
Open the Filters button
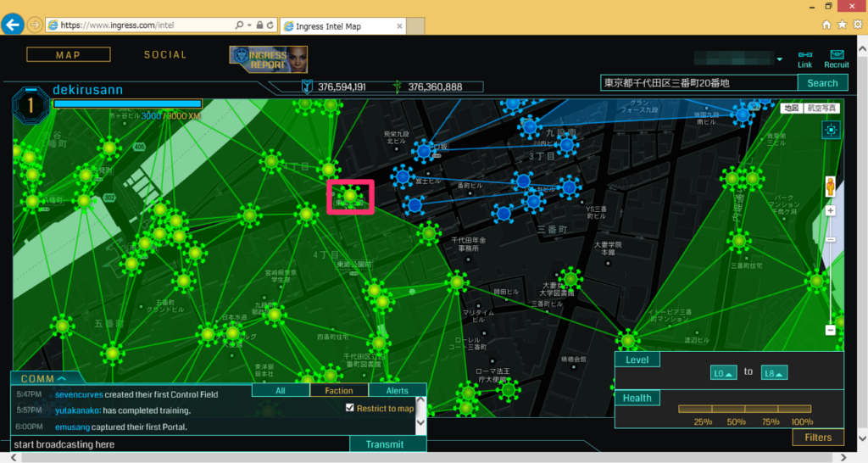pos(818,437)
